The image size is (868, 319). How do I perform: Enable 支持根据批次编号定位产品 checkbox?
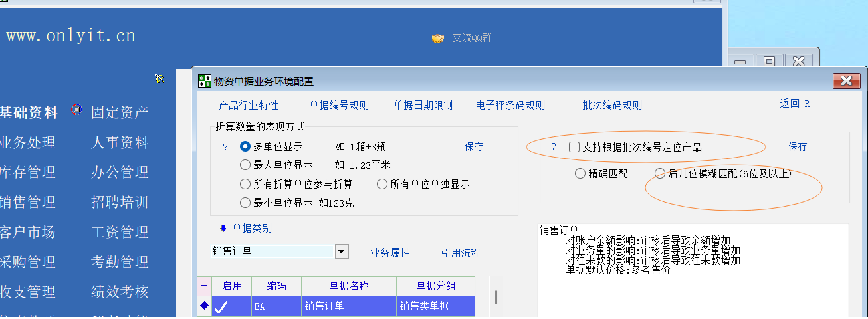pos(574,147)
